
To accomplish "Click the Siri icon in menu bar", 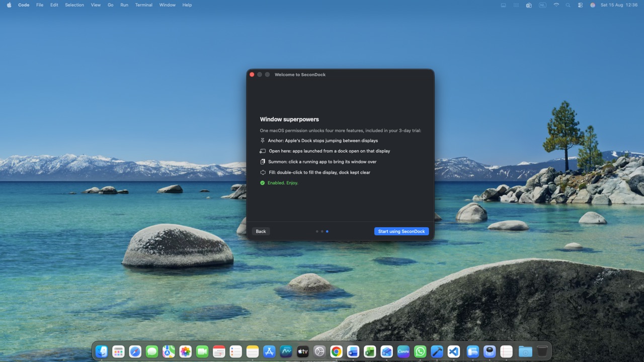I will [x=592, y=5].
